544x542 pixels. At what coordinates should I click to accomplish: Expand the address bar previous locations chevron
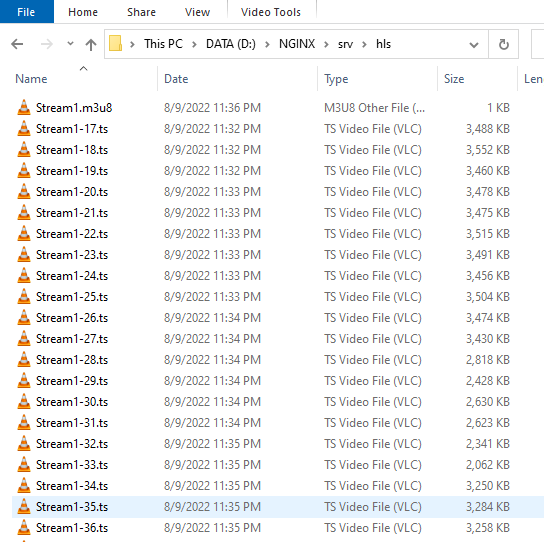click(x=474, y=44)
